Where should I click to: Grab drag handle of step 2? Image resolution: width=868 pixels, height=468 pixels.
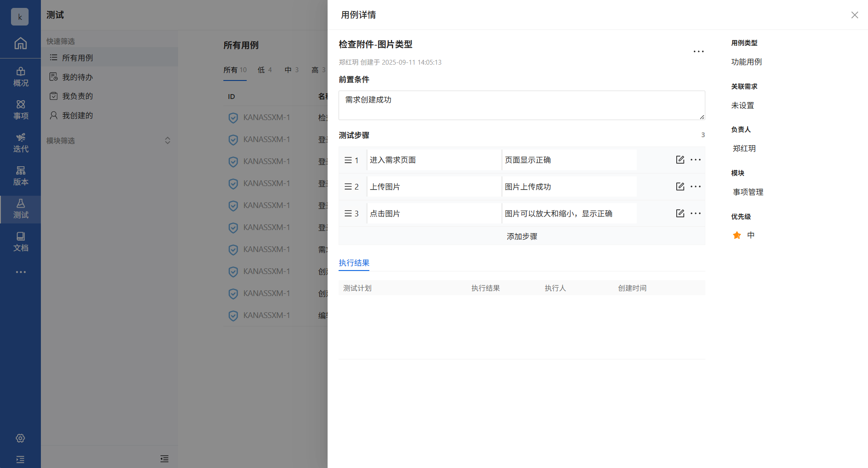coord(348,187)
